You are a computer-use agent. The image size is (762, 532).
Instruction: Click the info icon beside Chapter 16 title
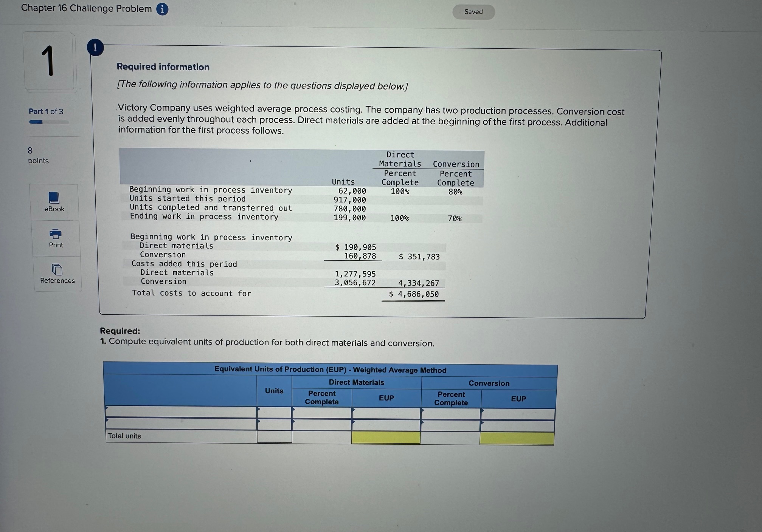click(x=162, y=9)
